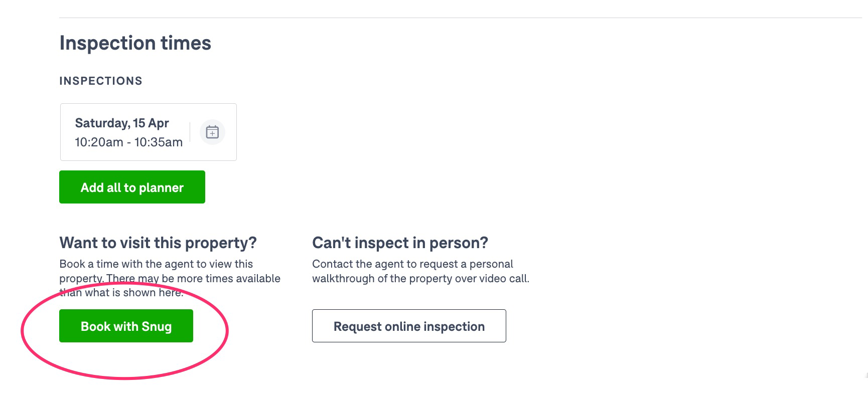
Task: Click Request online inspection button
Action: [409, 326]
